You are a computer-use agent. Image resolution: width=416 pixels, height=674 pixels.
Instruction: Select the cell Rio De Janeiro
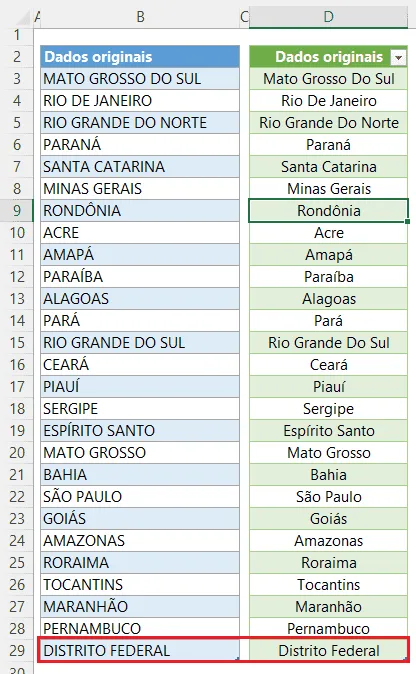[x=328, y=101]
